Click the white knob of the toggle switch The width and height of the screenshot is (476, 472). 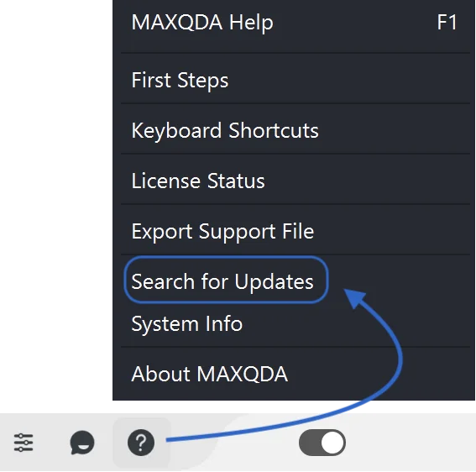(x=332, y=443)
